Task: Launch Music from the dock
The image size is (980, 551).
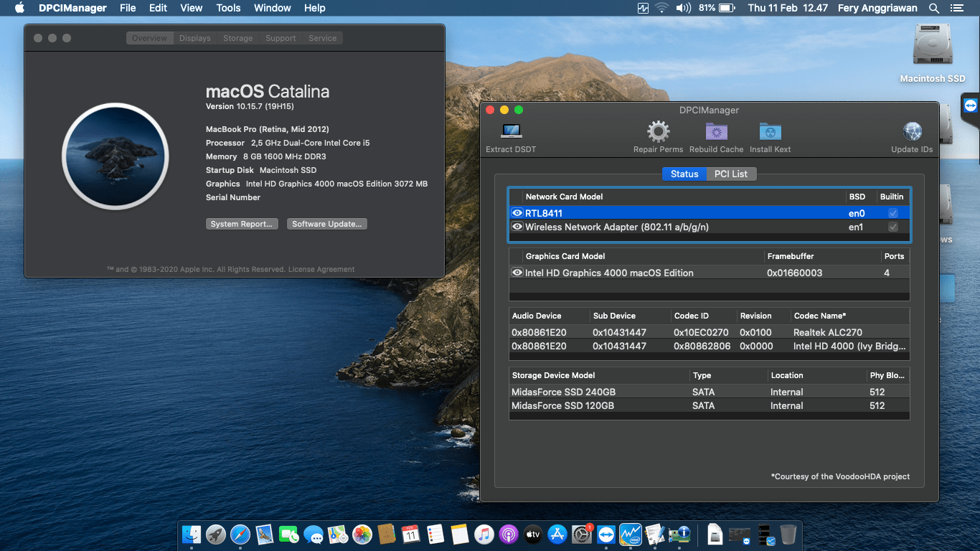Action: [484, 534]
